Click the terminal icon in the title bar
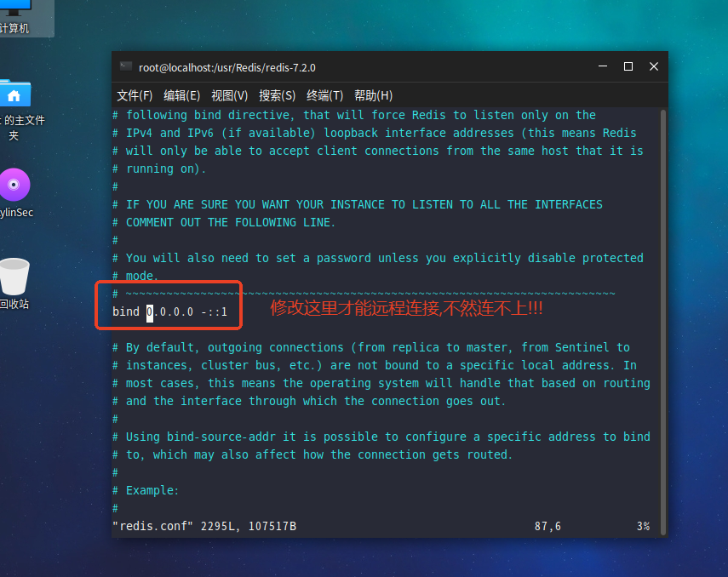This screenshot has width=728, height=577. pyautogui.click(x=125, y=66)
